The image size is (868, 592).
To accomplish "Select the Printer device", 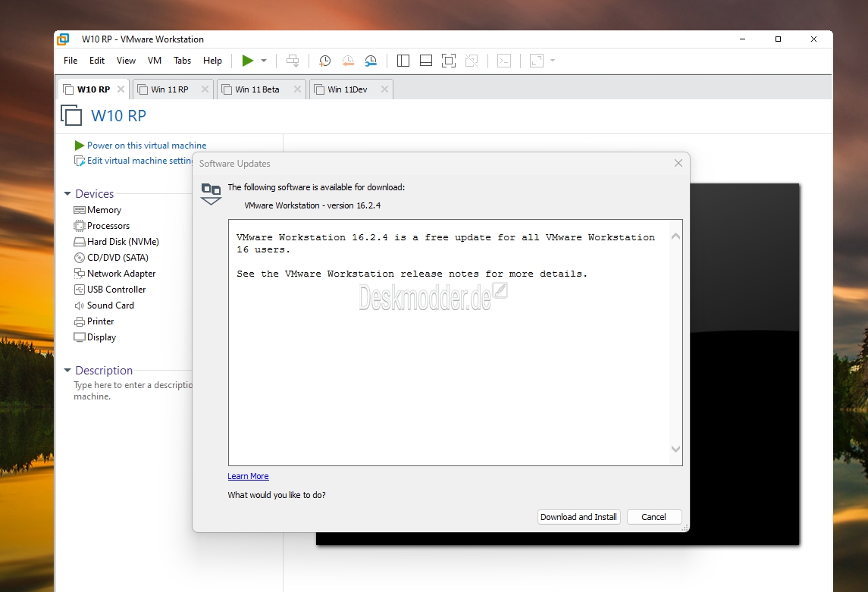I will click(x=93, y=321).
